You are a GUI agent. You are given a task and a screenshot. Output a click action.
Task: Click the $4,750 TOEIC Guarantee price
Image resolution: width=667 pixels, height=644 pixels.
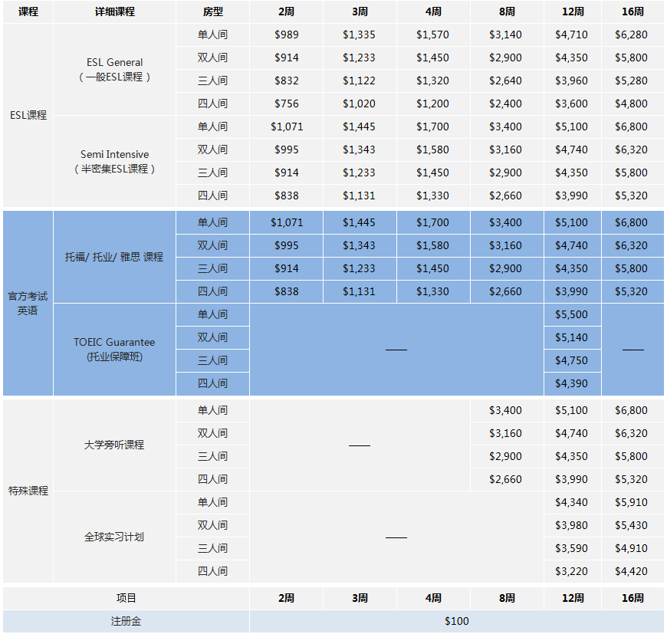[572, 360]
